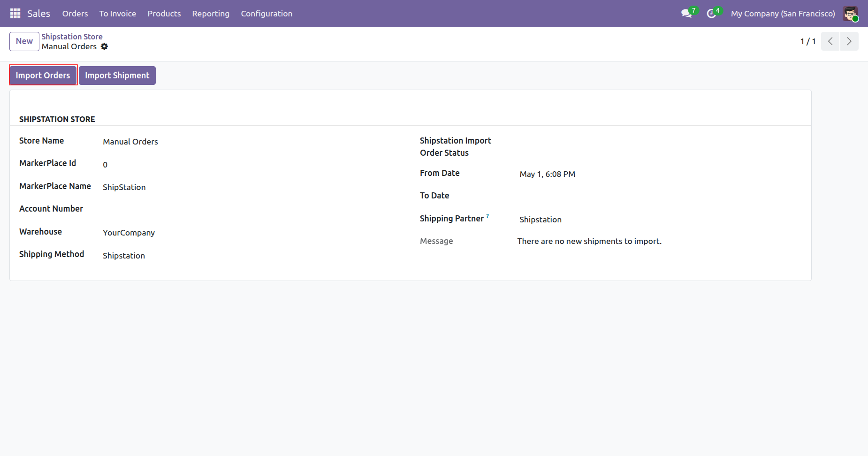Screen dimensions: 868x456
Task: Click the record pager 1 / 1
Action: pyautogui.click(x=808, y=41)
